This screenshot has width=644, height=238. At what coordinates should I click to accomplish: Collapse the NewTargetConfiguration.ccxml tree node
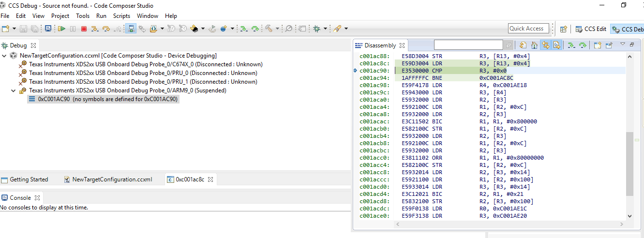(5, 56)
